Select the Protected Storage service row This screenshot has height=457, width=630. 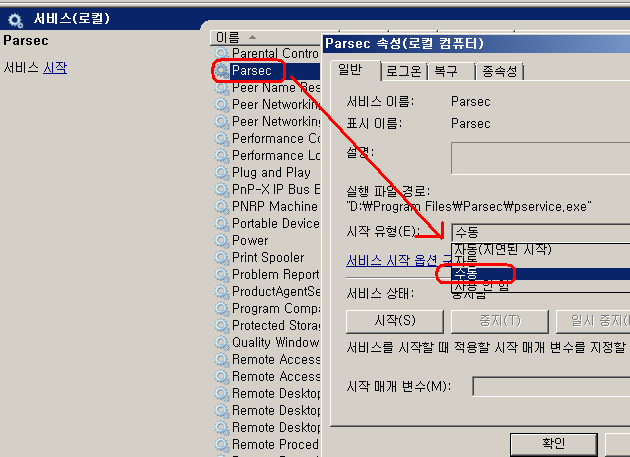(268, 326)
